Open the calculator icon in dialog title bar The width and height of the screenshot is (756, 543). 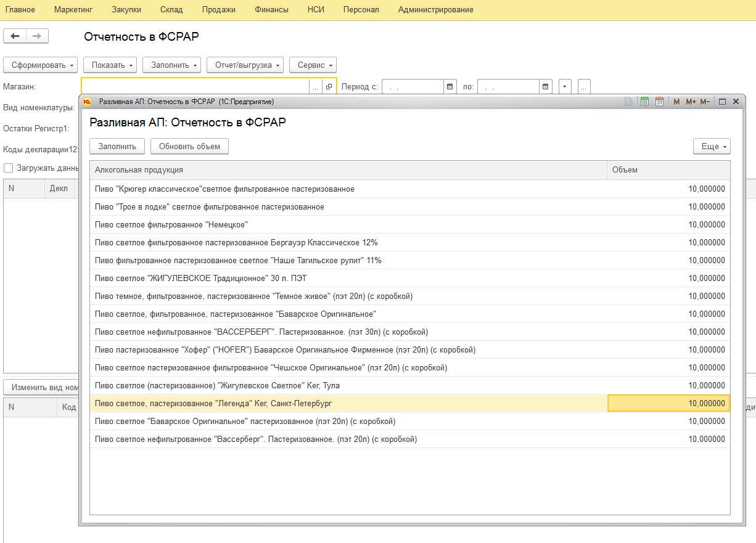644,102
